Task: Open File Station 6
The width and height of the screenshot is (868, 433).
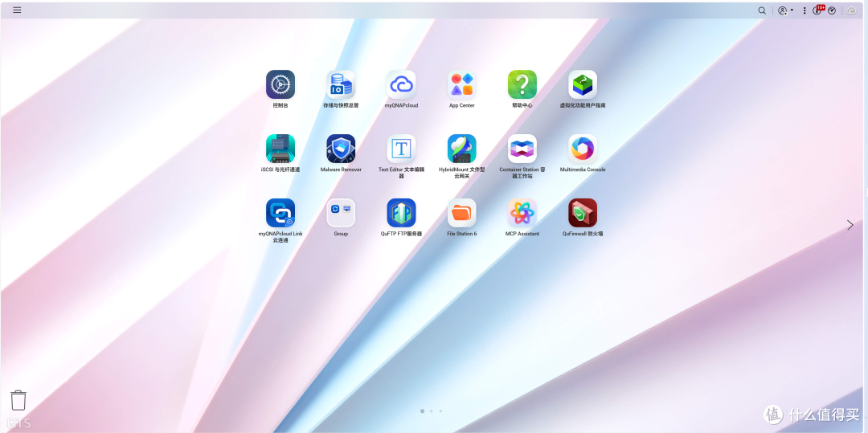Action: click(x=461, y=213)
